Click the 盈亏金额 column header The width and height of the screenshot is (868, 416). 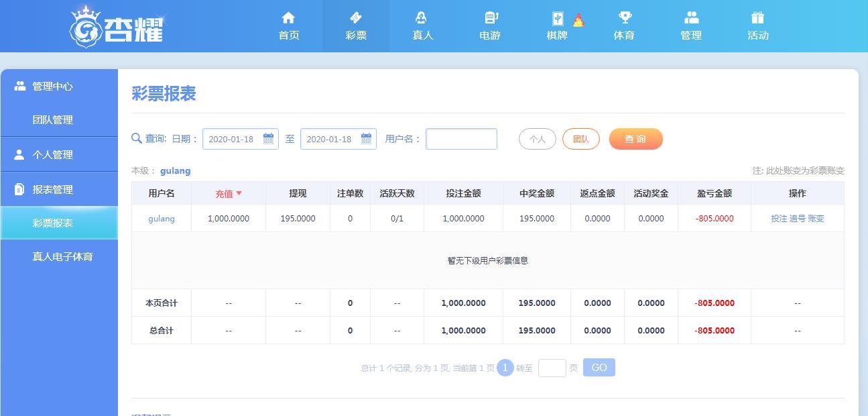(x=715, y=193)
